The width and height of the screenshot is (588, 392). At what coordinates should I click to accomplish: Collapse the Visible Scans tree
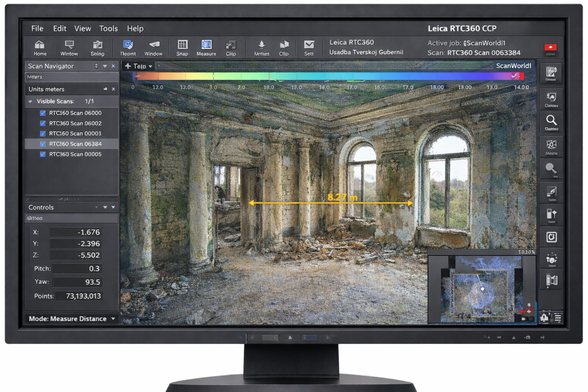coord(31,102)
